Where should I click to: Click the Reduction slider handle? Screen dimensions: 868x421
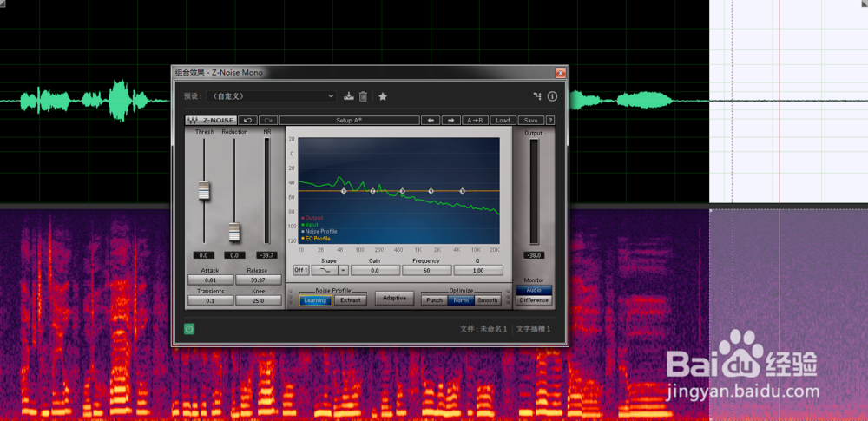[x=234, y=232]
